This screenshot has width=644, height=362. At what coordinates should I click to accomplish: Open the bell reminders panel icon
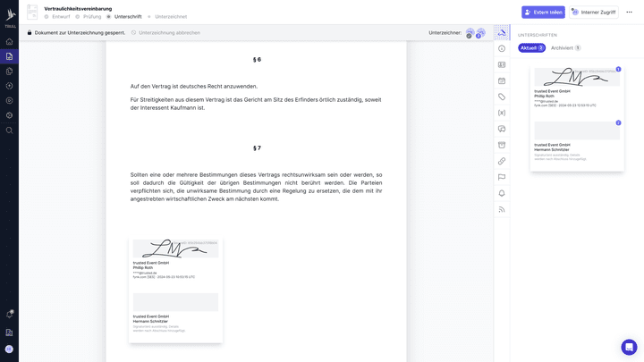[x=502, y=193]
